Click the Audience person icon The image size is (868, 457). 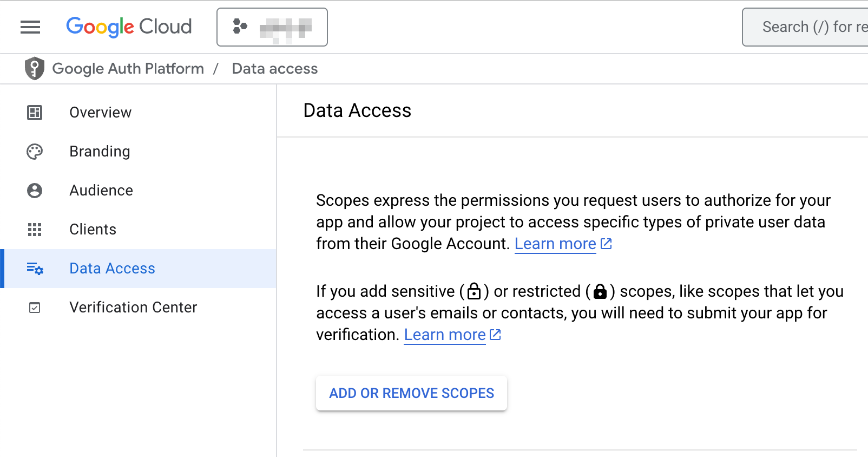(x=35, y=191)
